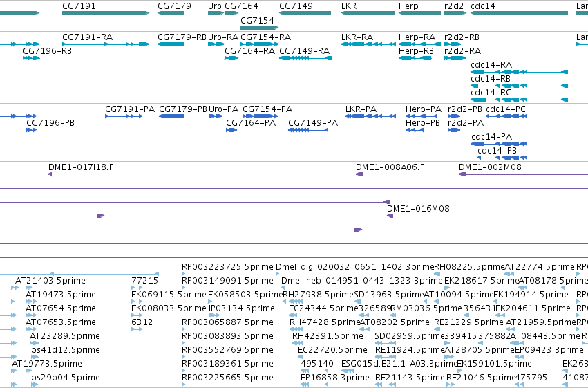Click EST label AT21403.5prime
Image resolution: width=588 pixels, height=388 pixels.
[50, 281]
